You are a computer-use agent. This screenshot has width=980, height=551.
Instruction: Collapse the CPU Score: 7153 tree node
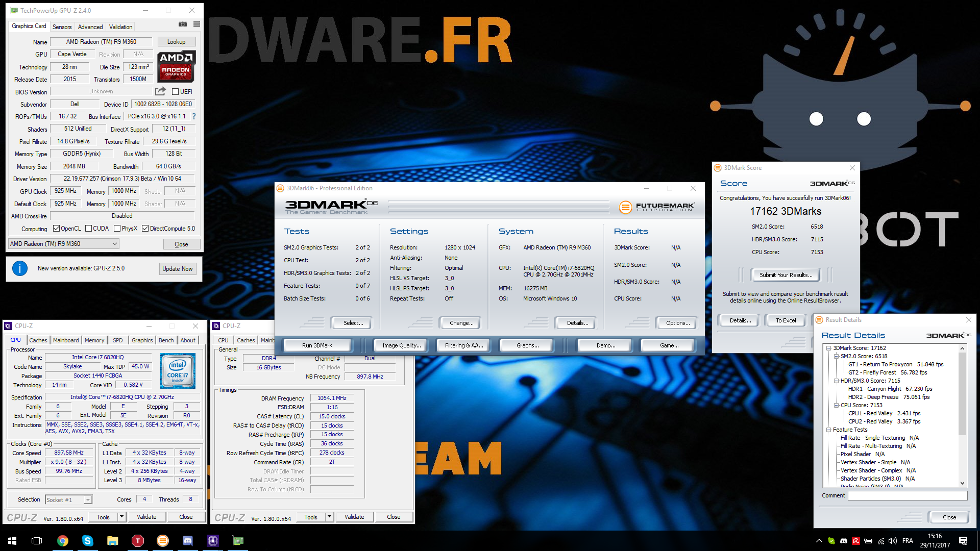click(836, 405)
